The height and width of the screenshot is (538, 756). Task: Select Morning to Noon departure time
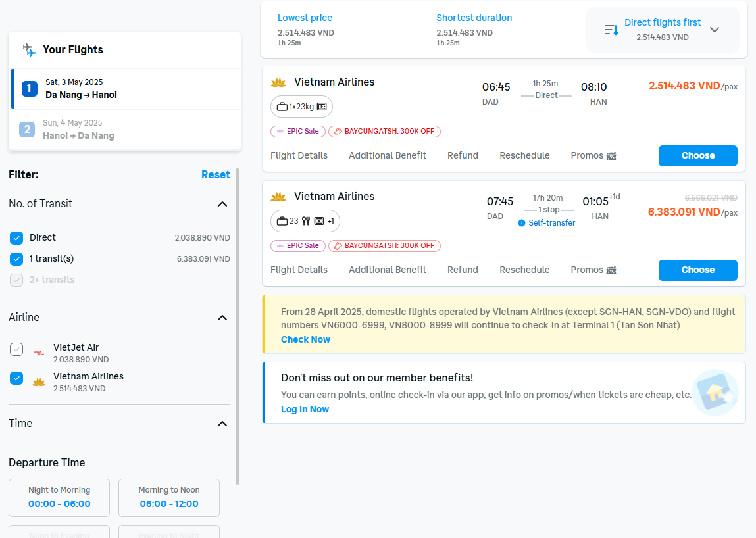pos(169,498)
